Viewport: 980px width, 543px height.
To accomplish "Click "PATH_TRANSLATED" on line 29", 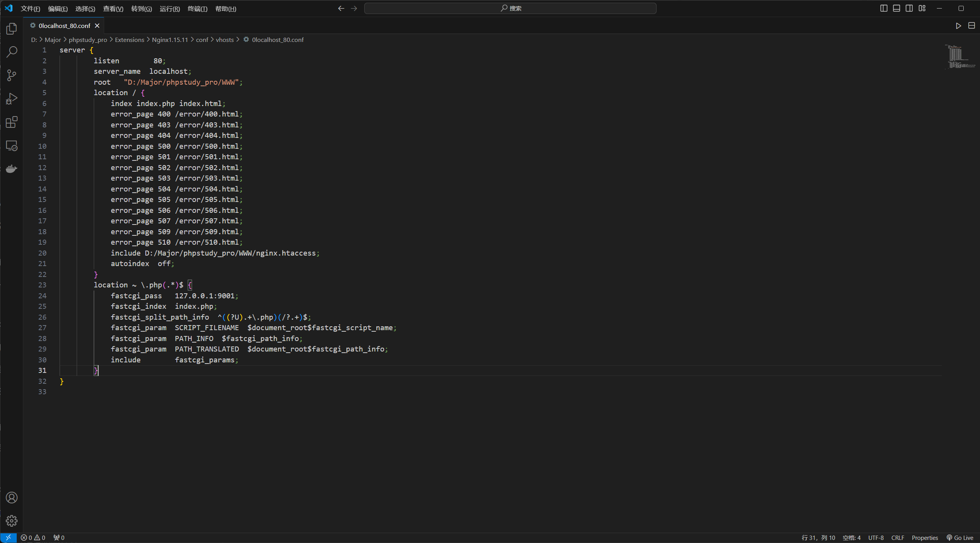I will (x=207, y=349).
